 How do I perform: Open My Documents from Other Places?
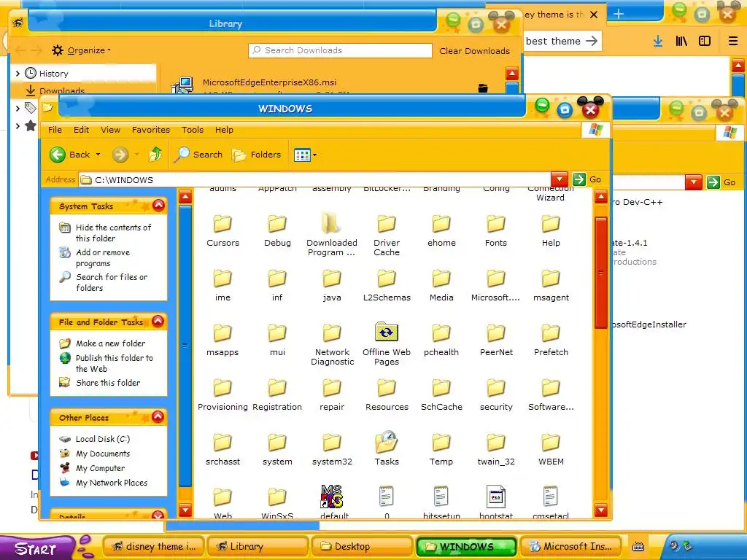coord(102,454)
